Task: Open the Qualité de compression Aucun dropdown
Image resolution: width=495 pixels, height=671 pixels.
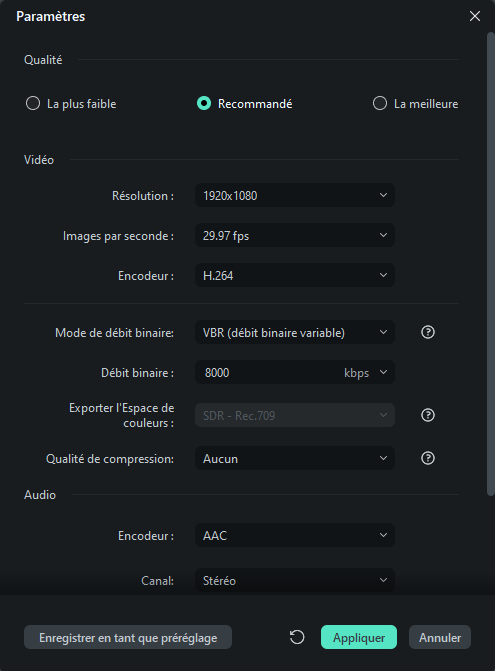Action: coord(295,458)
